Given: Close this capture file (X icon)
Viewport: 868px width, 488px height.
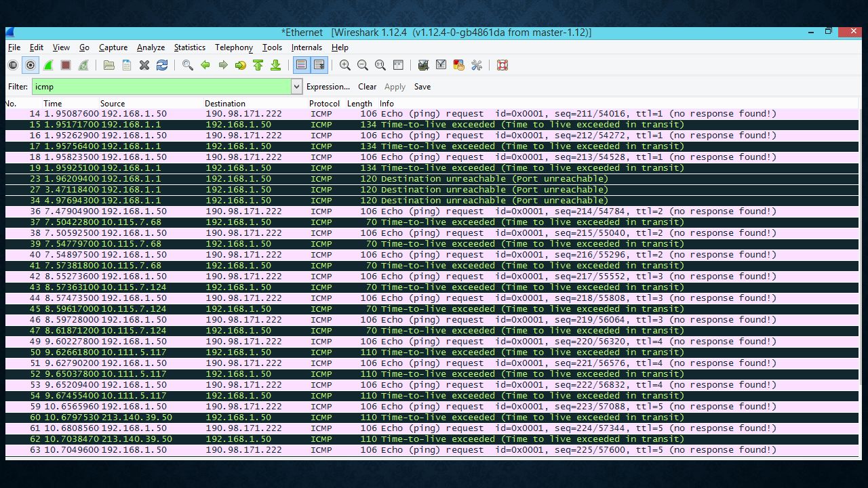Looking at the screenshot, I should (144, 65).
